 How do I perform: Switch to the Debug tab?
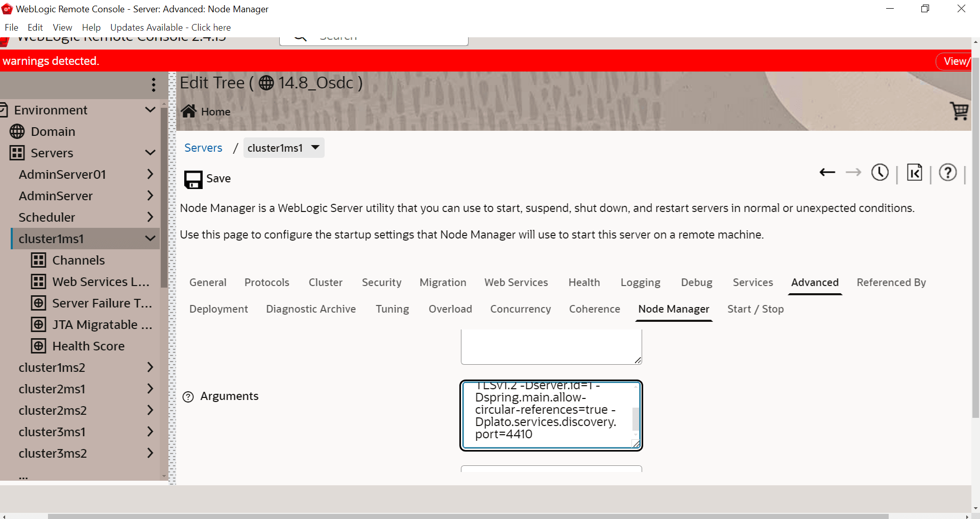697,282
